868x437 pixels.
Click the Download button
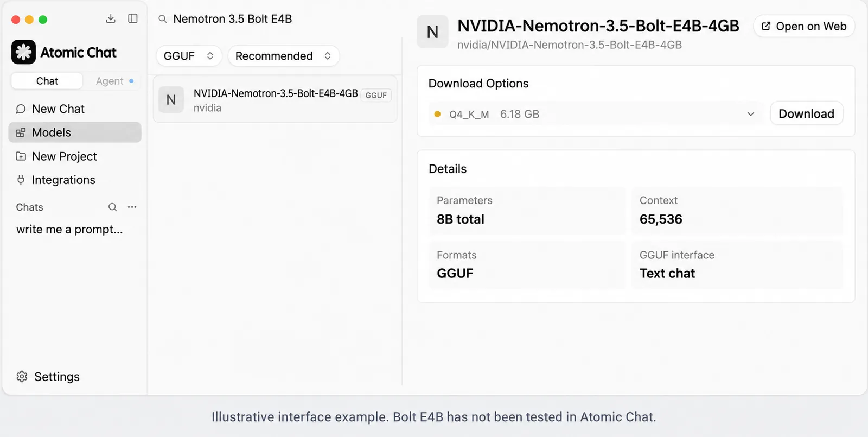807,114
